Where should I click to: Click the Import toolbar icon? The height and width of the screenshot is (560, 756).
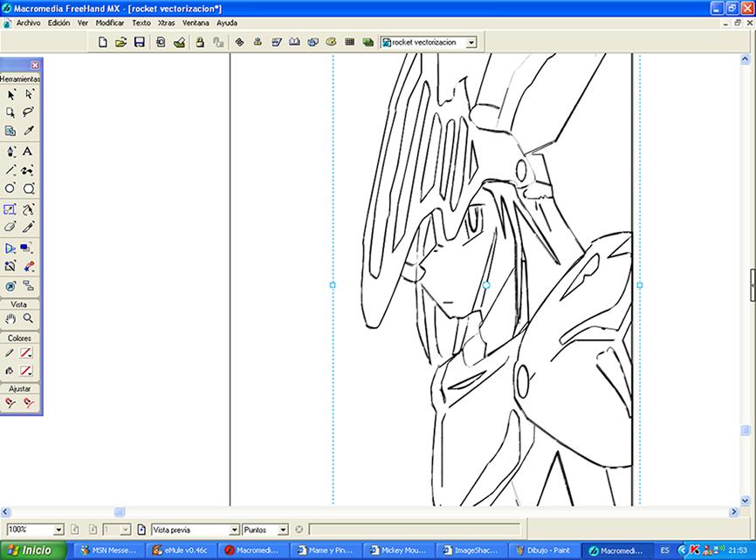point(161,43)
